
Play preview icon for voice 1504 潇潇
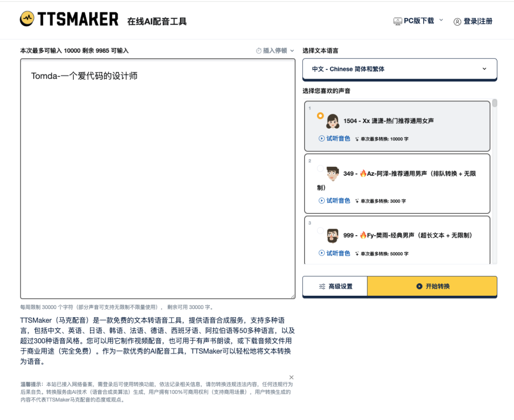tap(322, 139)
